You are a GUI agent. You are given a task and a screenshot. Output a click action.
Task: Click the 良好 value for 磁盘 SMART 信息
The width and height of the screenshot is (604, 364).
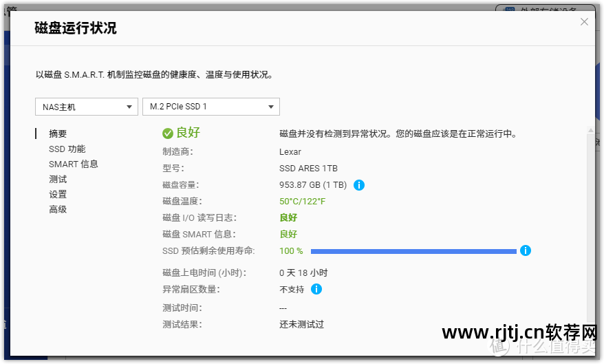[288, 234]
